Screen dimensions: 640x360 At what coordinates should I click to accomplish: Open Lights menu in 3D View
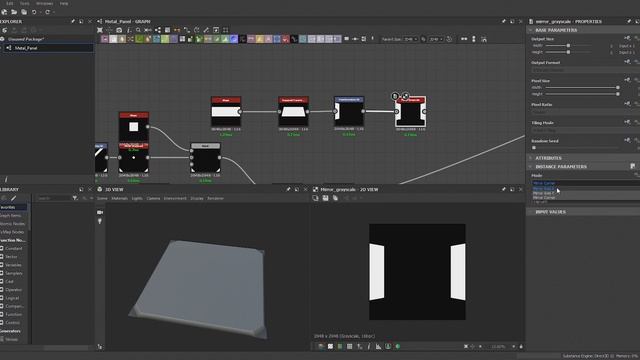137,198
